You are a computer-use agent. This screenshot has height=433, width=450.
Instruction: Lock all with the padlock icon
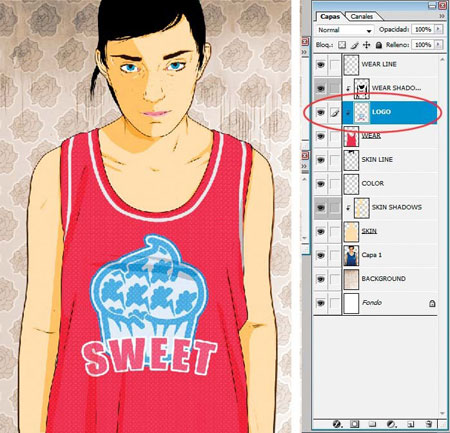(378, 45)
